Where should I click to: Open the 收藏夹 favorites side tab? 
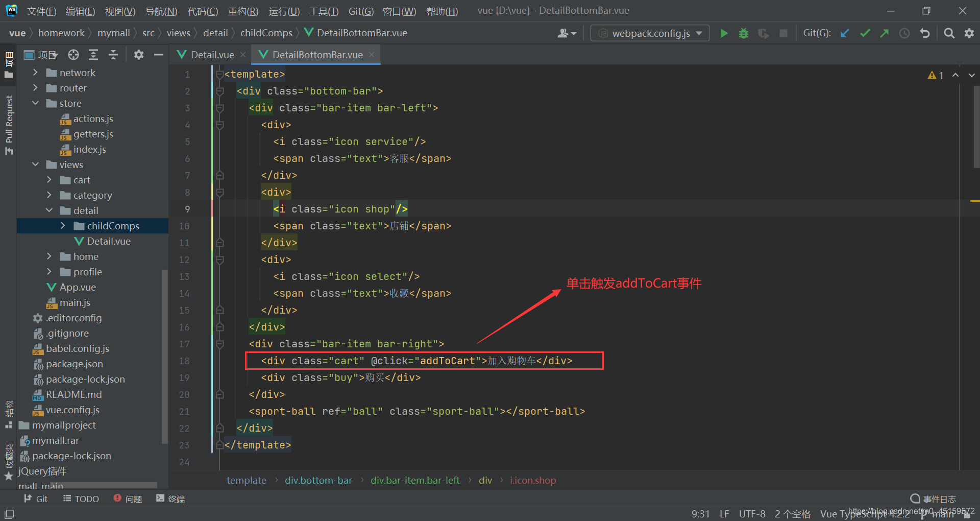click(x=9, y=461)
